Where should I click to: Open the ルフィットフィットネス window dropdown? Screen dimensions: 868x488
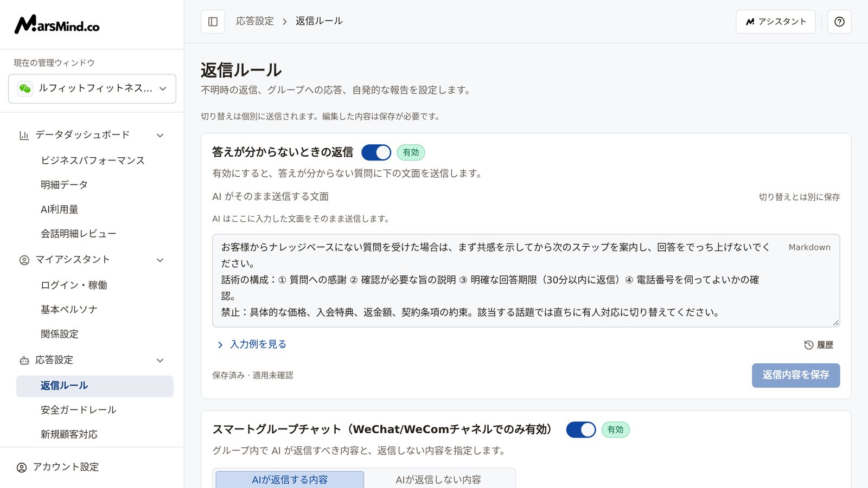tap(92, 88)
